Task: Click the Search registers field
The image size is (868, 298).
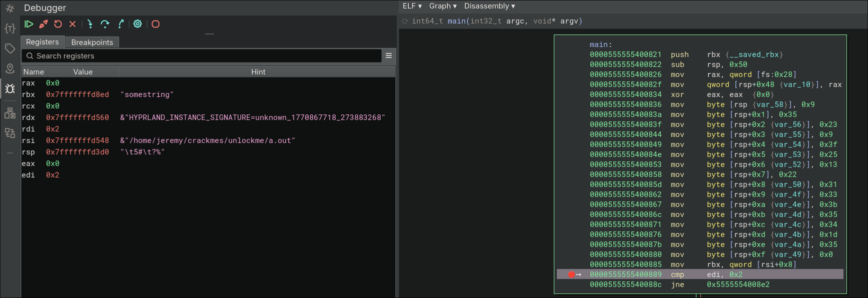Action: (x=200, y=56)
